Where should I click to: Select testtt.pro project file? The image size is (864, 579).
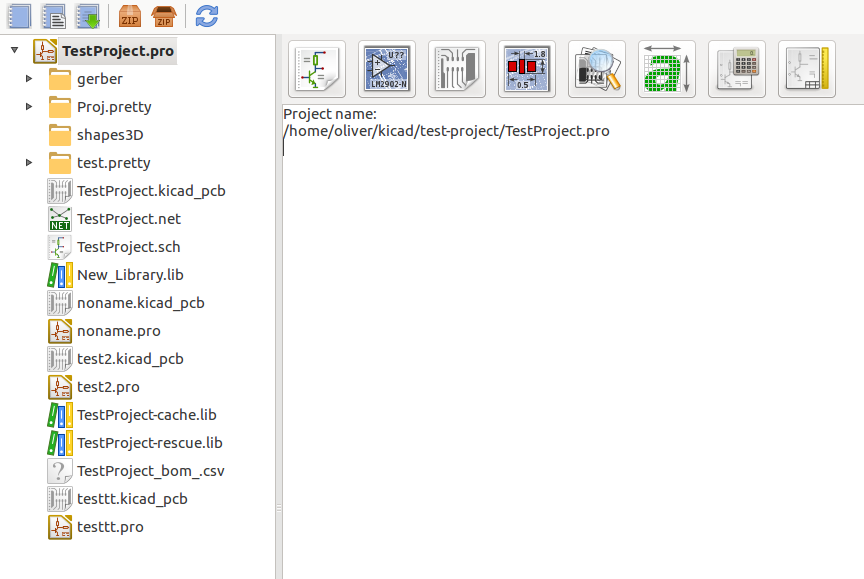110,527
